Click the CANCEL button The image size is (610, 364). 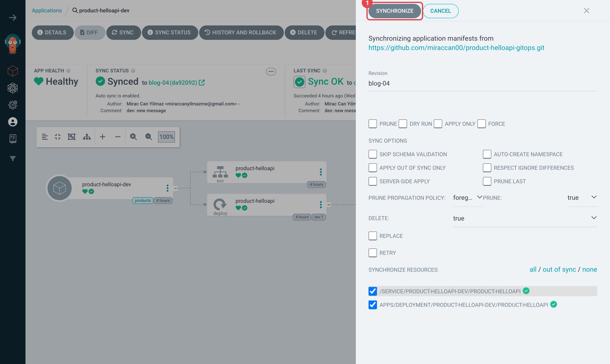[441, 11]
